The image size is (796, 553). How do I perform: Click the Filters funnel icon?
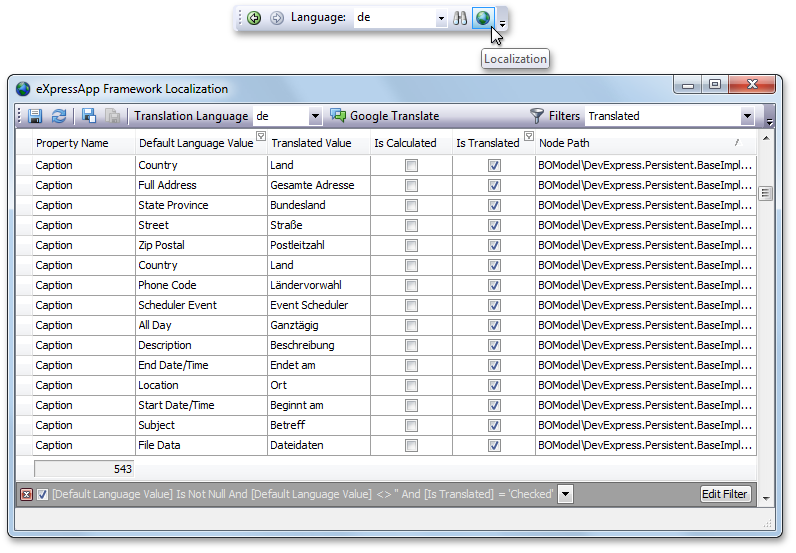[x=537, y=116]
